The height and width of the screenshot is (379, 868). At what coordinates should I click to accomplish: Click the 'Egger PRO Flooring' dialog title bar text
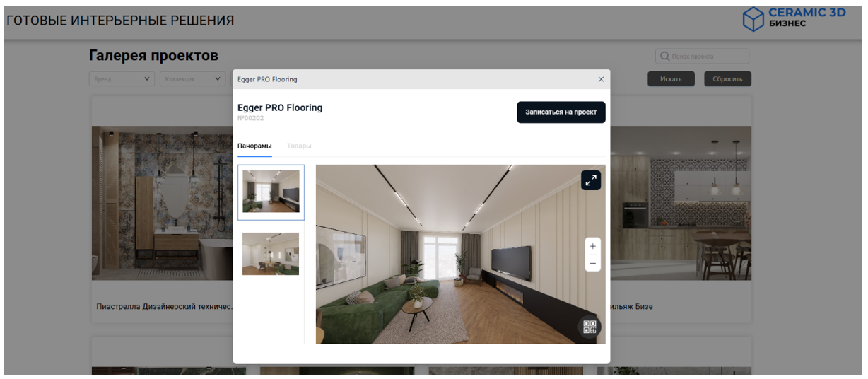(267, 79)
